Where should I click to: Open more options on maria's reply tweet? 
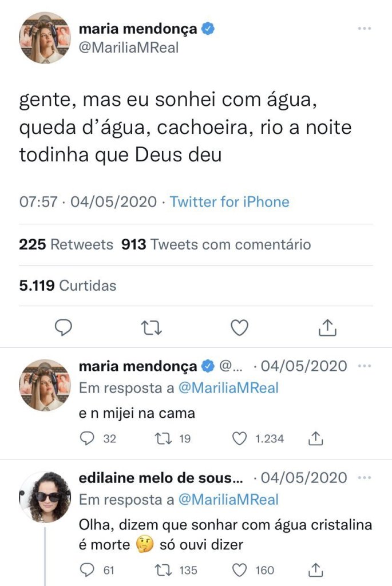coord(364,366)
